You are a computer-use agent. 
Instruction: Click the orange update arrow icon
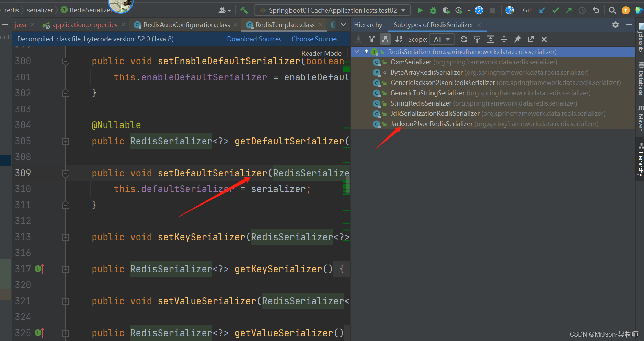(626, 10)
